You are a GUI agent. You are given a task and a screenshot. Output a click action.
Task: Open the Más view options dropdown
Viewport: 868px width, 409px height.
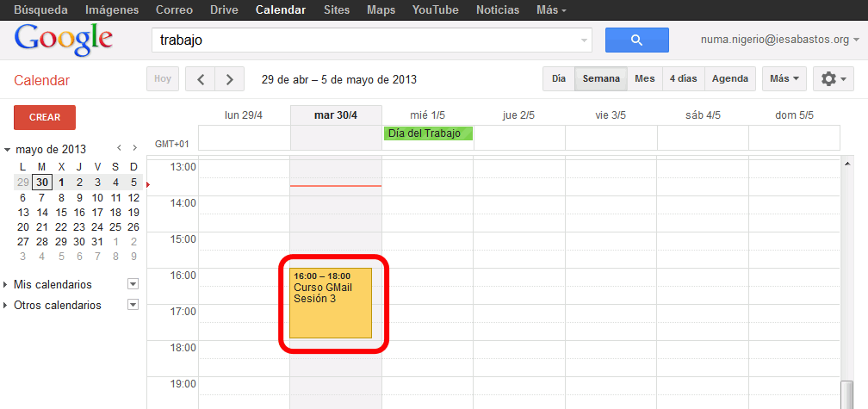point(784,78)
